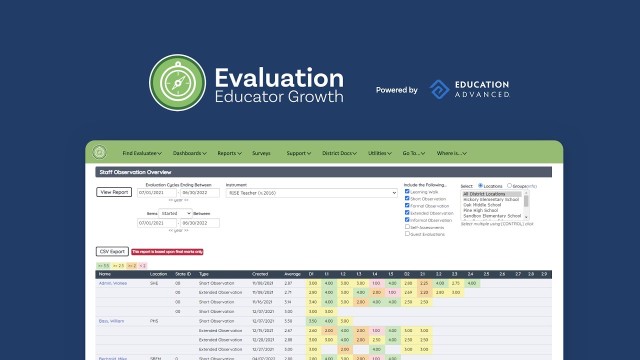Select Oak Middle School in list
This screenshot has width=640, height=360.
pyautogui.click(x=492, y=205)
